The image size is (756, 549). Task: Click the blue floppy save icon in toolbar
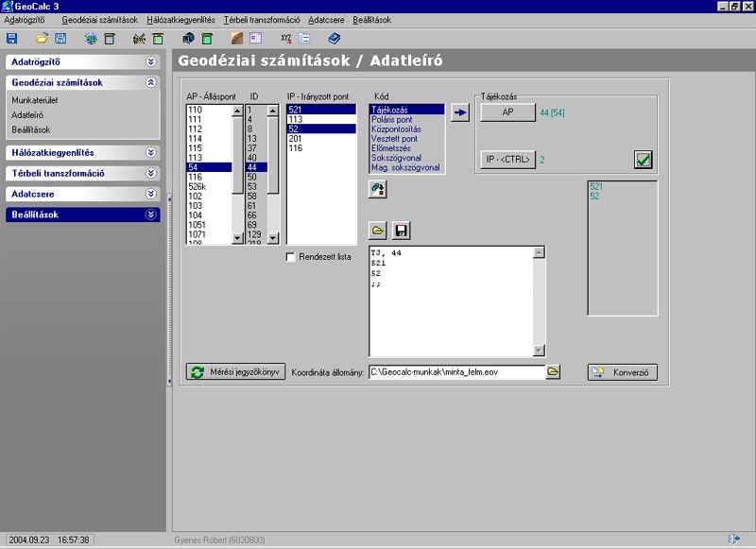(11, 39)
